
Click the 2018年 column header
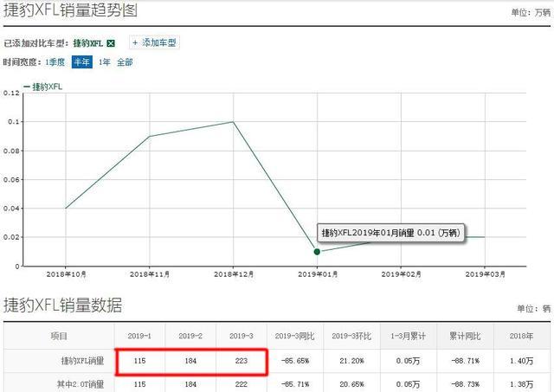(x=521, y=336)
